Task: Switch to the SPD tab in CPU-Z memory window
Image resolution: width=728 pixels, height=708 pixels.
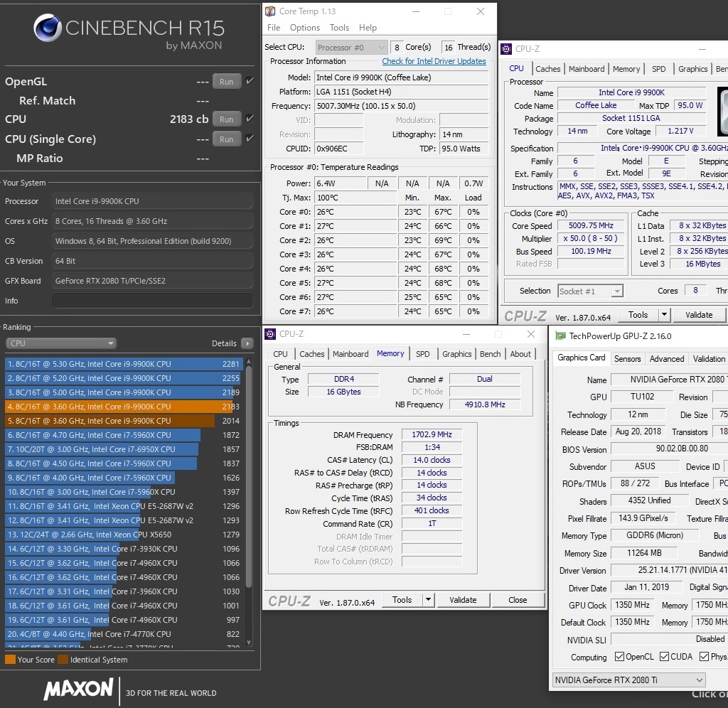Action: pos(422,354)
